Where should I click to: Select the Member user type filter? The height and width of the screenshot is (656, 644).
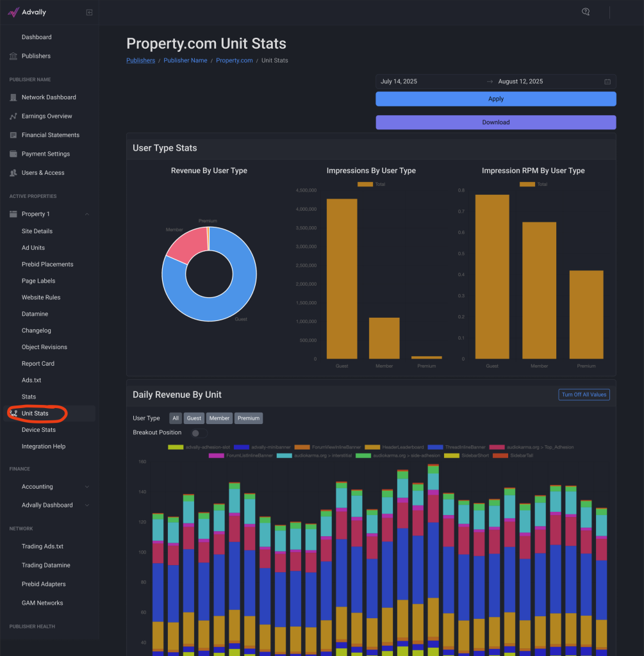219,418
